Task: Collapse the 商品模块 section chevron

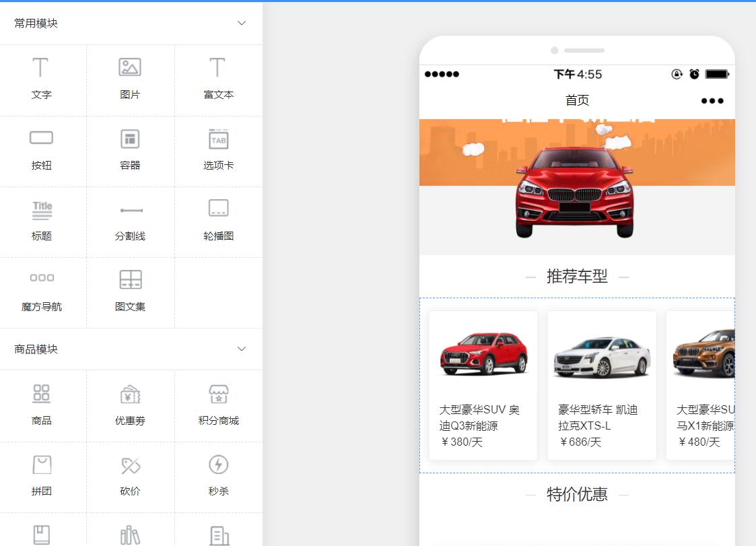Action: [242, 349]
